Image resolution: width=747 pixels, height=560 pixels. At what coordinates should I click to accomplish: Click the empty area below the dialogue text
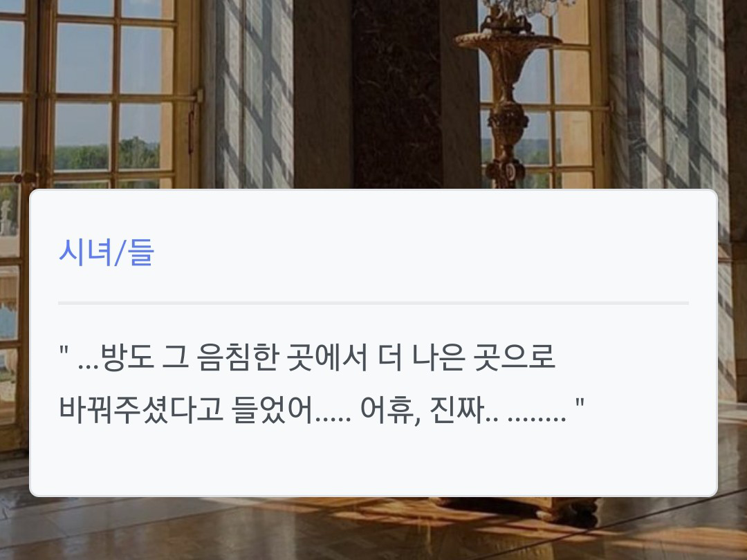click(x=373, y=462)
